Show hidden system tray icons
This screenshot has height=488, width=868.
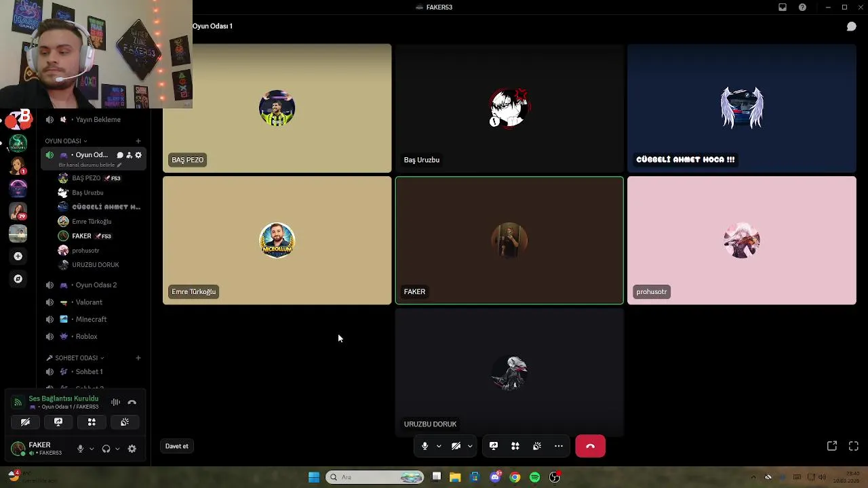click(x=753, y=477)
